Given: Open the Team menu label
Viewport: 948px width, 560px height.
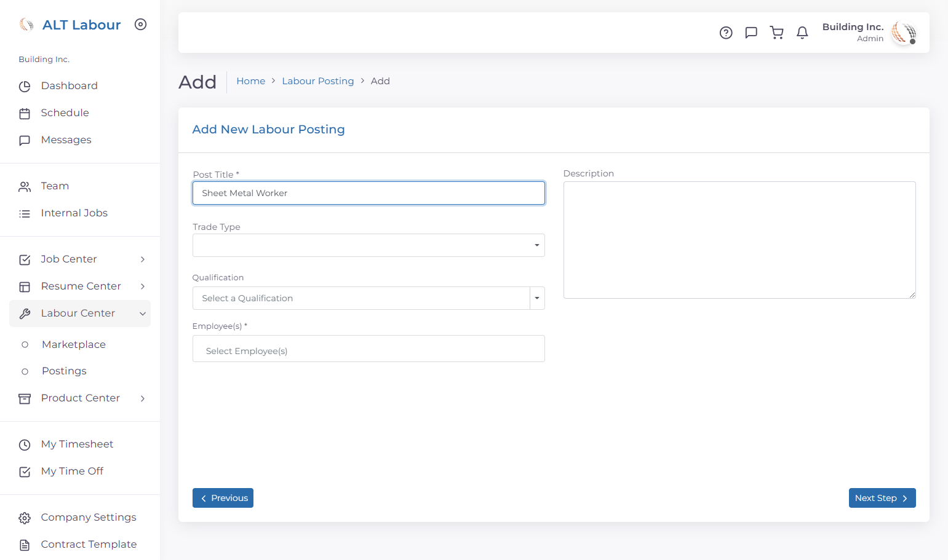Looking at the screenshot, I should tap(55, 186).
